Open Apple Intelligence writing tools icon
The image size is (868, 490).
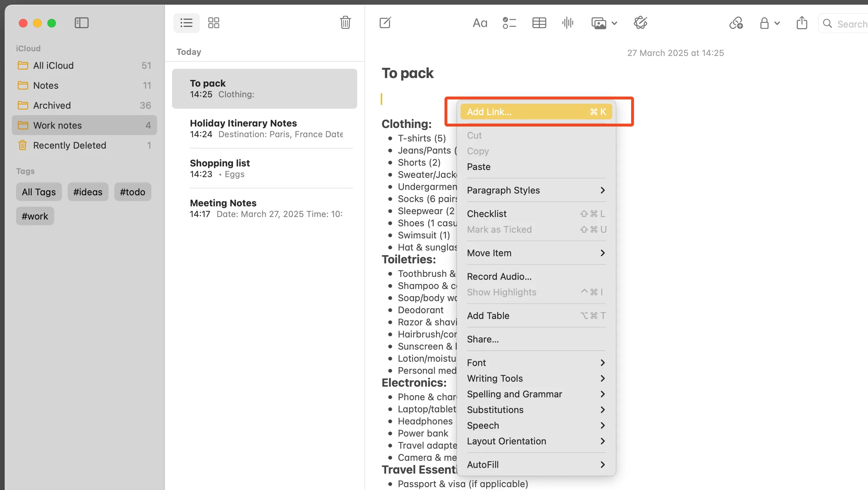(640, 23)
